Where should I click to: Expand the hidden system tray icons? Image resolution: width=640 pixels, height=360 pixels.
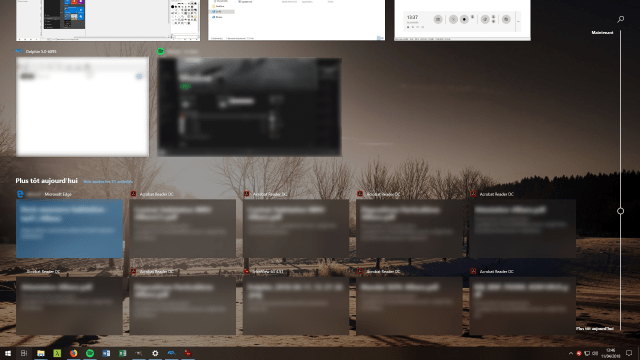571,353
